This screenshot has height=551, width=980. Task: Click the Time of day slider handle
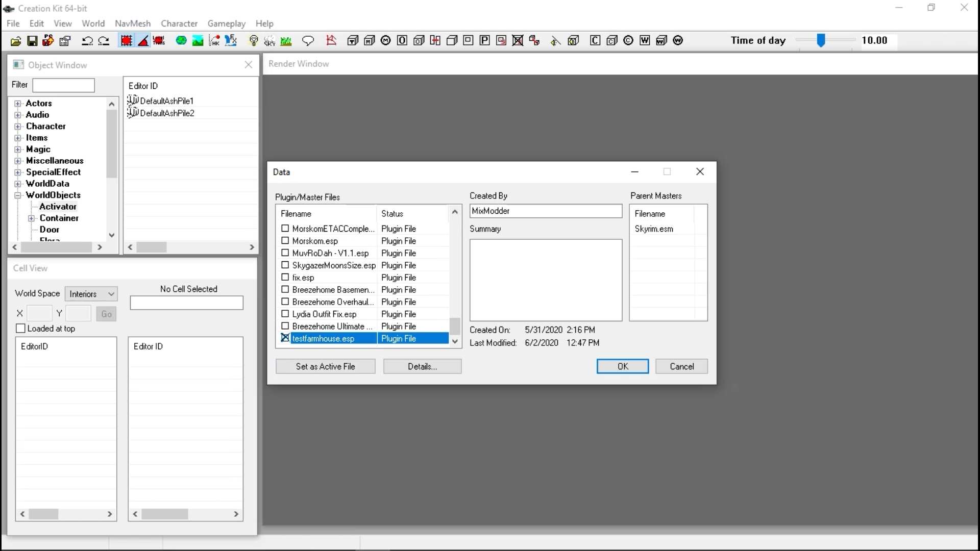[x=821, y=40]
